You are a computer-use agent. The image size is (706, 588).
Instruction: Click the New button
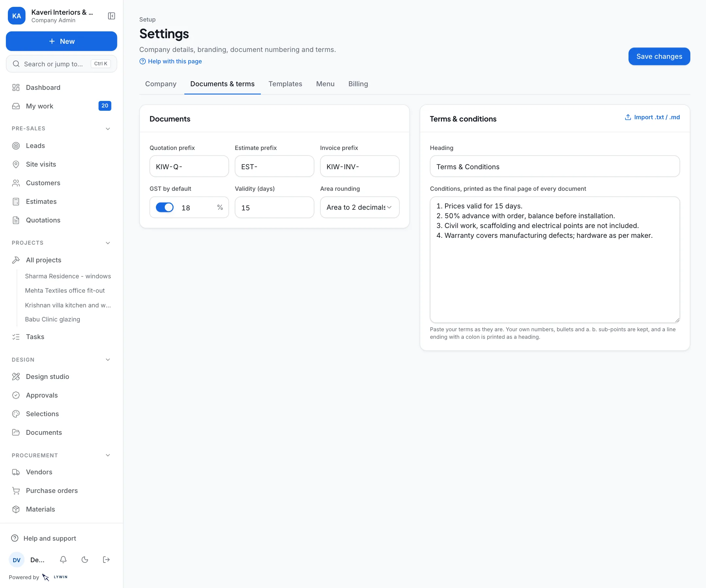coord(61,41)
